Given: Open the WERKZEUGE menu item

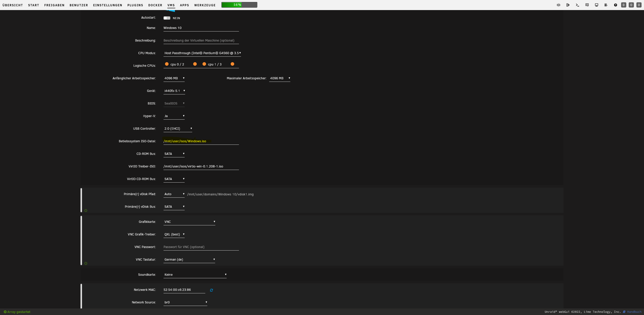Looking at the screenshot, I should (205, 5).
